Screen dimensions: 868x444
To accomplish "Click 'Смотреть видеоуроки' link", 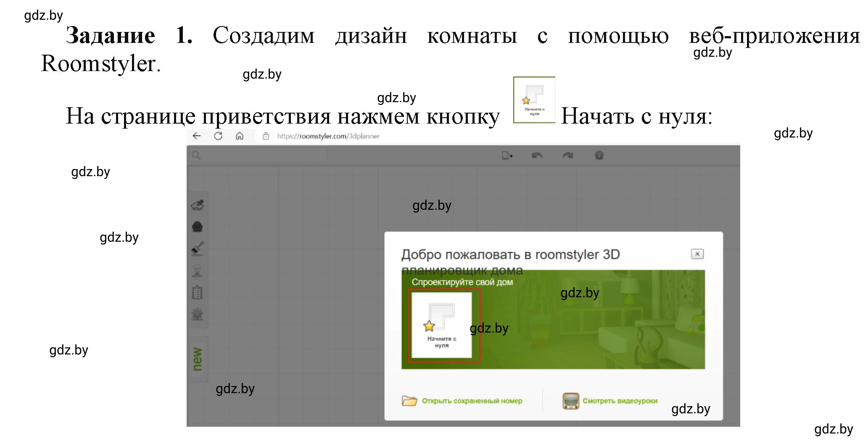I will pyautogui.click(x=620, y=401).
